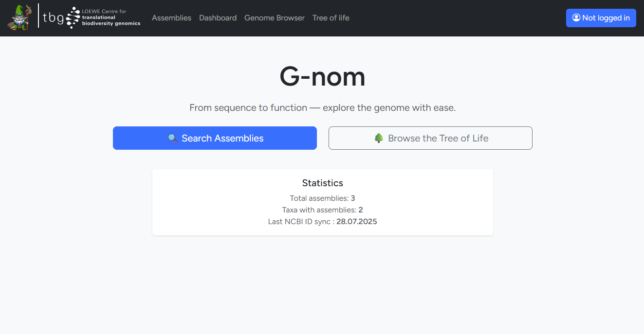Open the Tree of life page
The width and height of the screenshot is (644, 334).
(x=331, y=18)
